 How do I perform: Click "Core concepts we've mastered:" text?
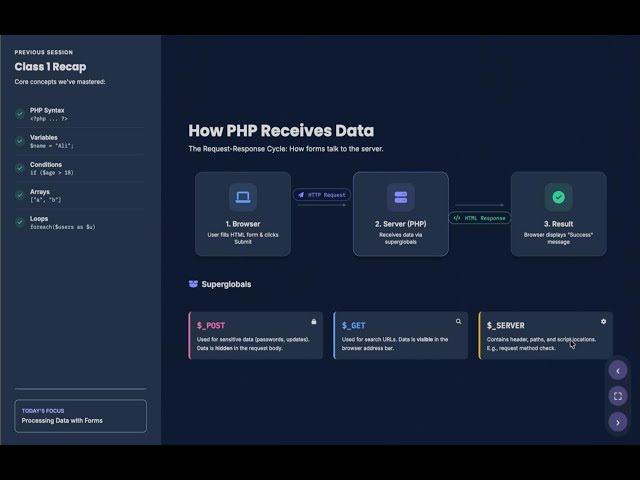tap(60, 82)
